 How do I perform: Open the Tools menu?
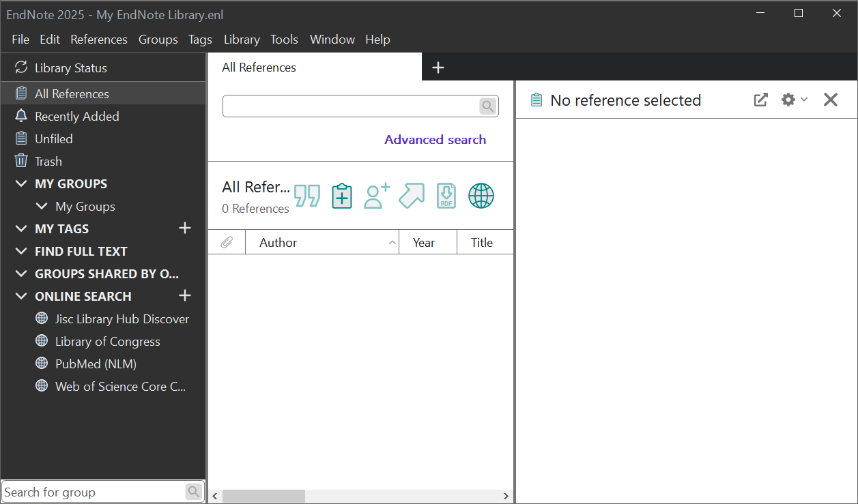click(x=284, y=40)
